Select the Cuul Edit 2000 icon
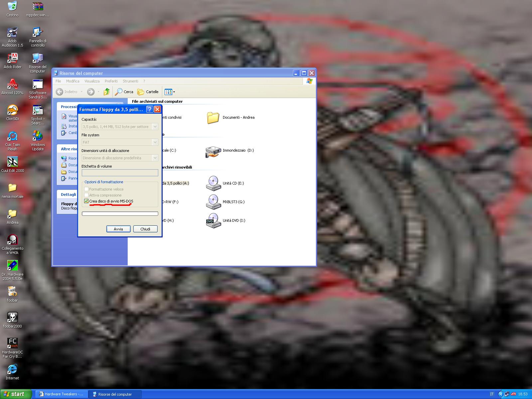Screen dimensions: 532x399 [12, 165]
